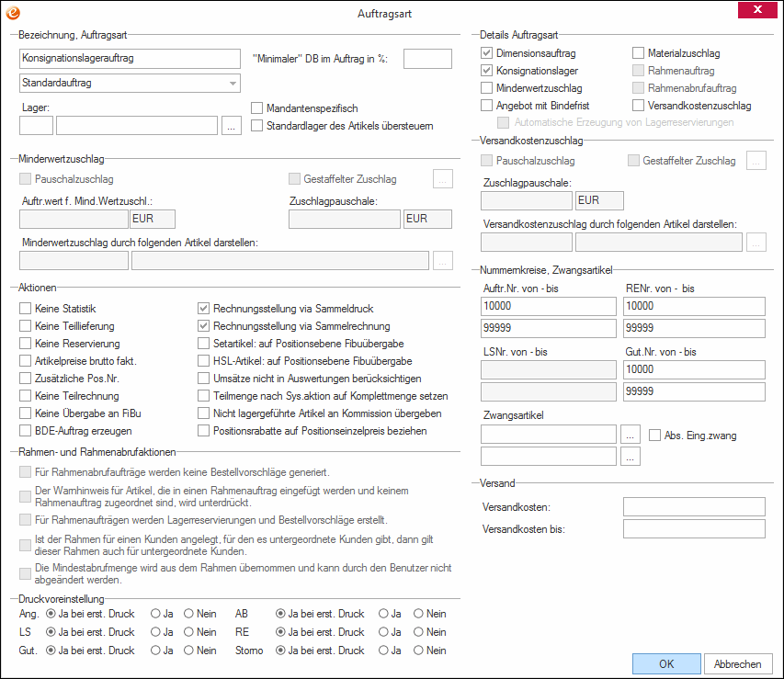The height and width of the screenshot is (679, 784).
Task: Click the orange application logo icon
Action: [13, 13]
